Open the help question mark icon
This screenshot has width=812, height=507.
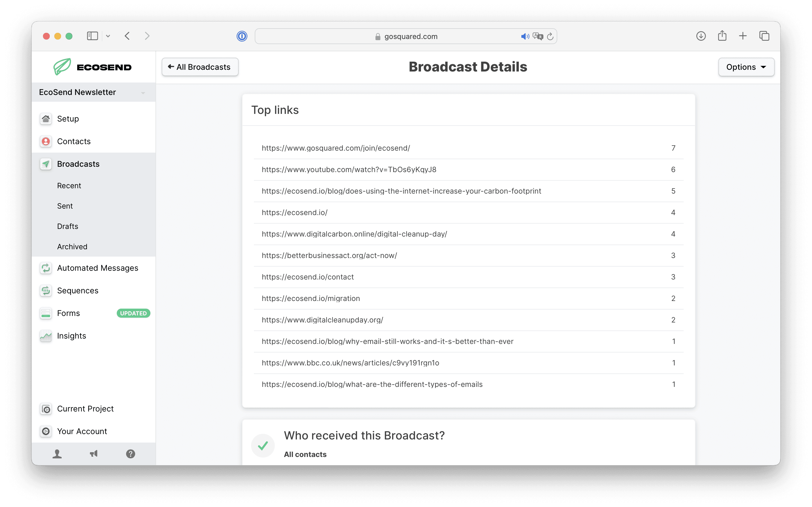[130, 454]
